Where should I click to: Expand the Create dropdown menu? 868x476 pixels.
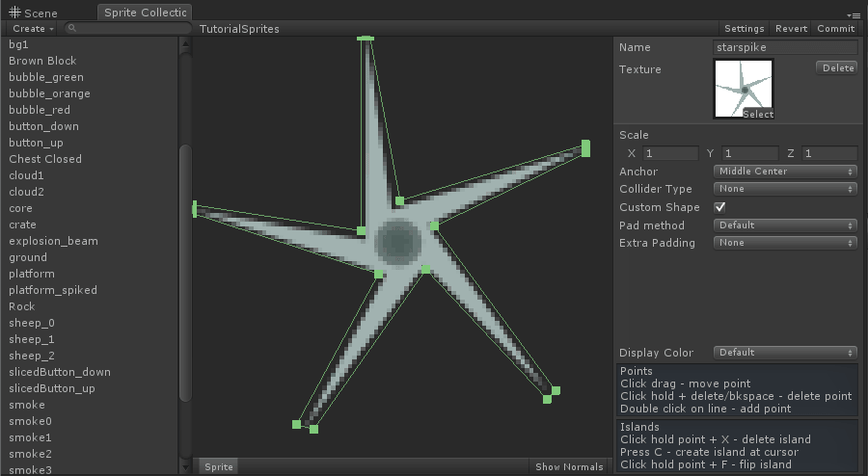tap(33, 28)
